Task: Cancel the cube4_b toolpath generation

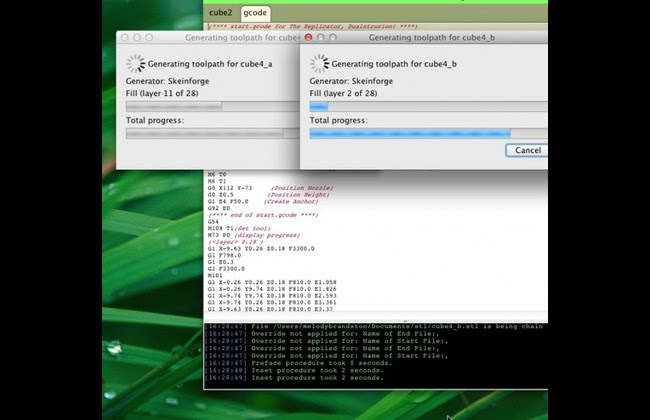Action: [x=527, y=150]
